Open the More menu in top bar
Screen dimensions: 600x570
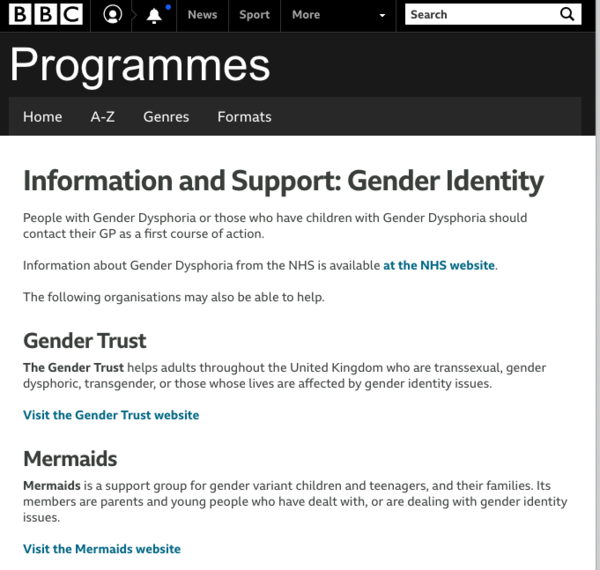click(x=306, y=15)
